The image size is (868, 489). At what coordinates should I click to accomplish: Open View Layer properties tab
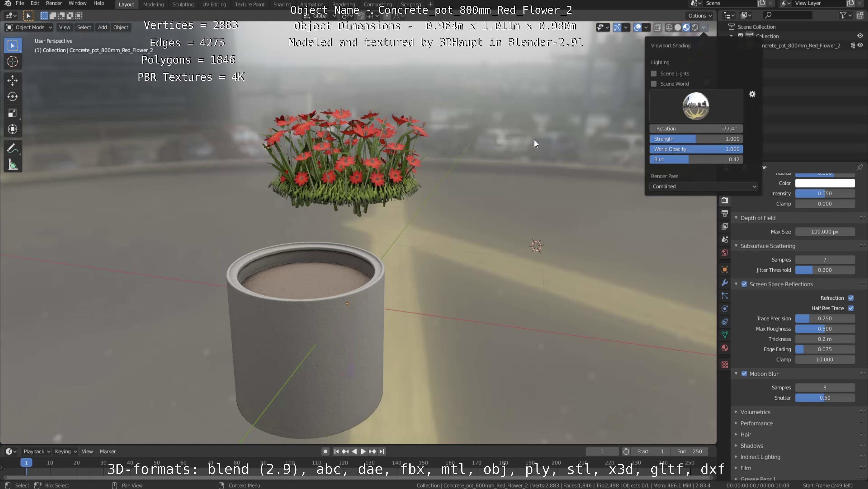click(x=725, y=227)
